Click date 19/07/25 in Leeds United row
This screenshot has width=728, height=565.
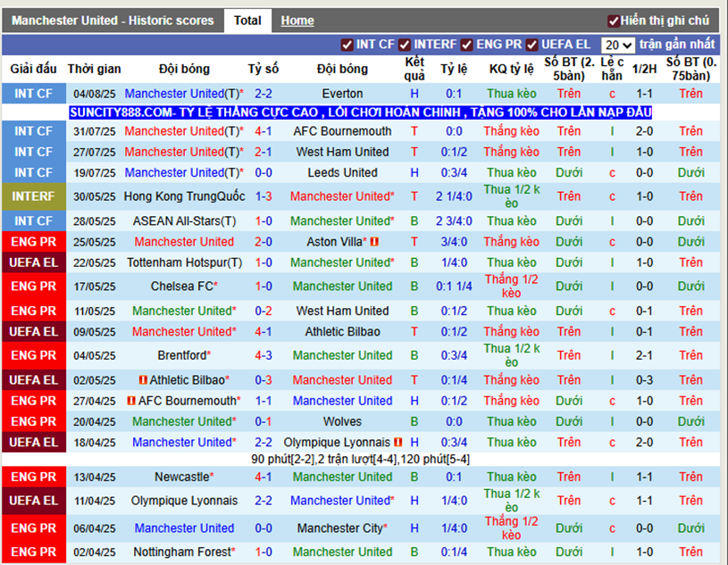(95, 173)
